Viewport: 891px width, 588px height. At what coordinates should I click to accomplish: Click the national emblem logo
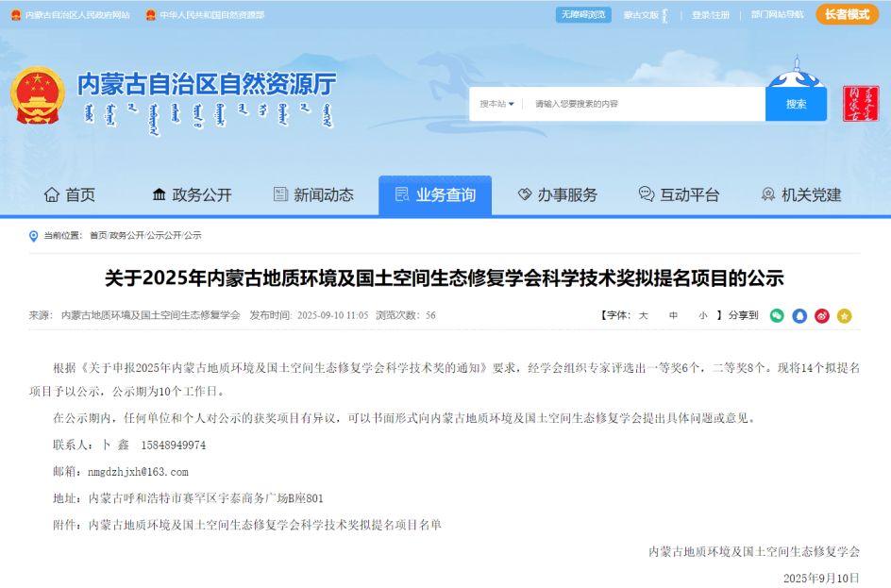pyautogui.click(x=38, y=95)
